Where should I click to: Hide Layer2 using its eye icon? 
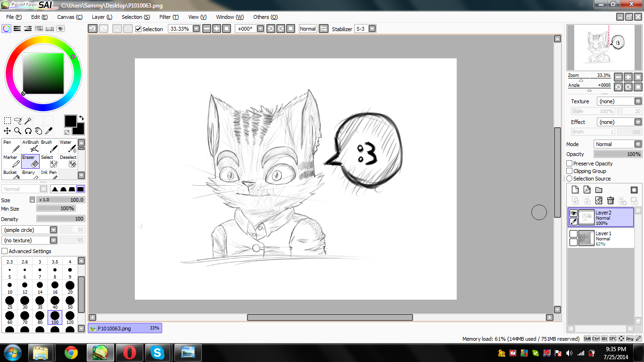(573, 214)
